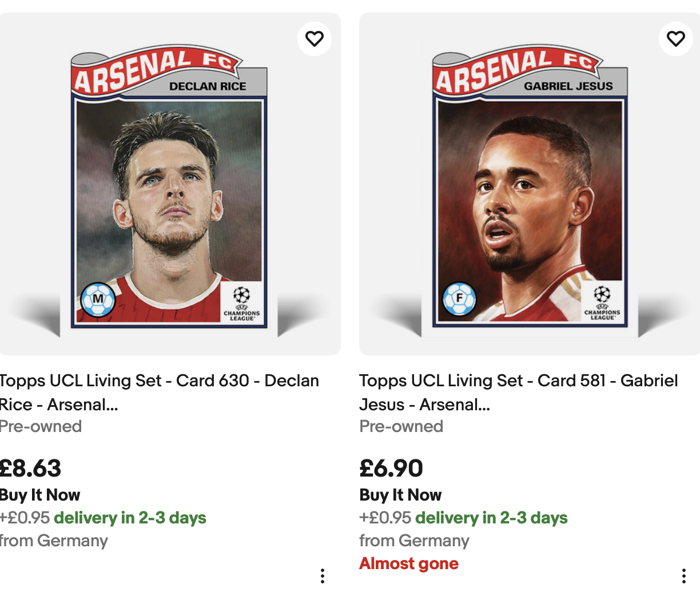Viewport: 700px width, 600px height.
Task: Click the £6.90 price
Action: tap(391, 469)
